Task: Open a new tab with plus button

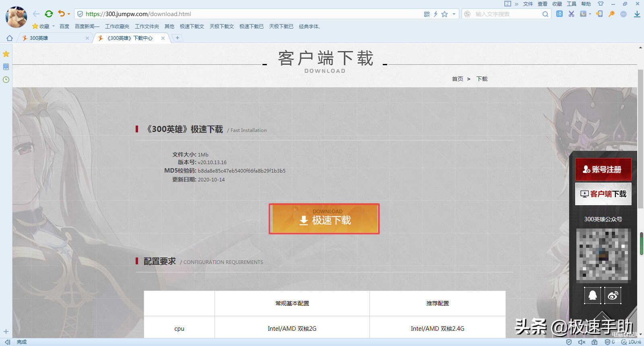Action: coord(177,37)
